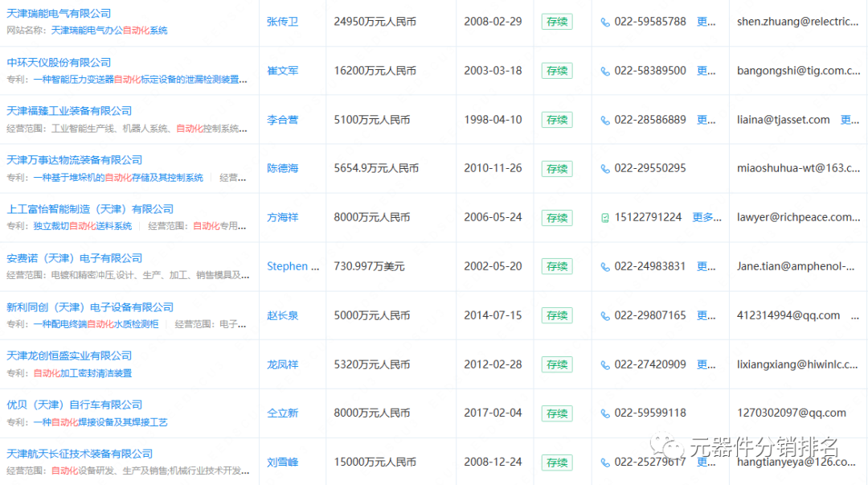This screenshot has height=485, width=868.
Task: Open legal representative 崔文军
Action: [x=282, y=71]
